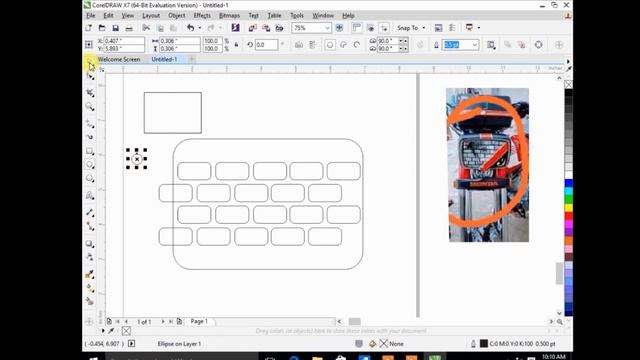Pick the yellow swatch in color palette
Image resolution: width=640 pixels, height=360 pixels.
click(x=568, y=207)
